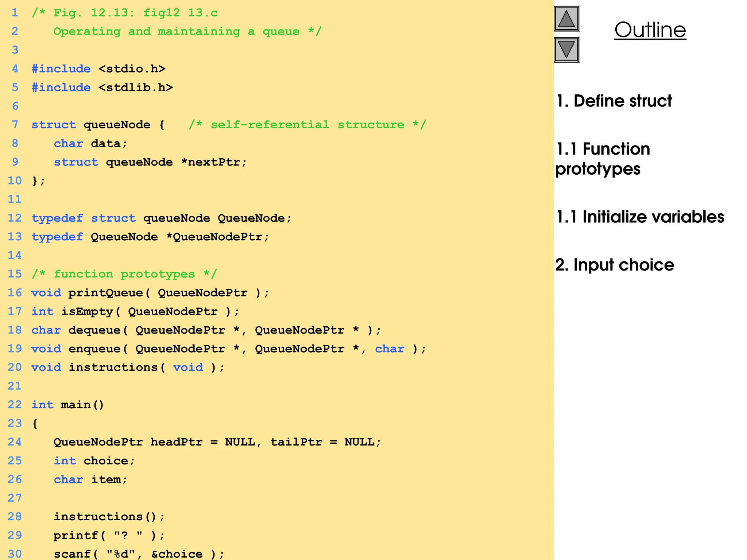
Task: Click the 'char dequeue' prototype line
Action: pos(206,330)
